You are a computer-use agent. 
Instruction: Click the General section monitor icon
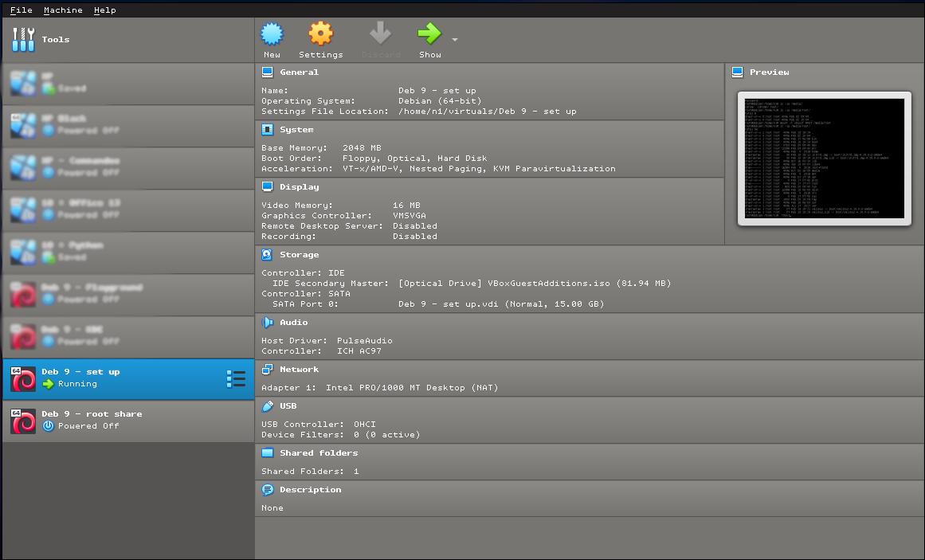[x=267, y=72]
